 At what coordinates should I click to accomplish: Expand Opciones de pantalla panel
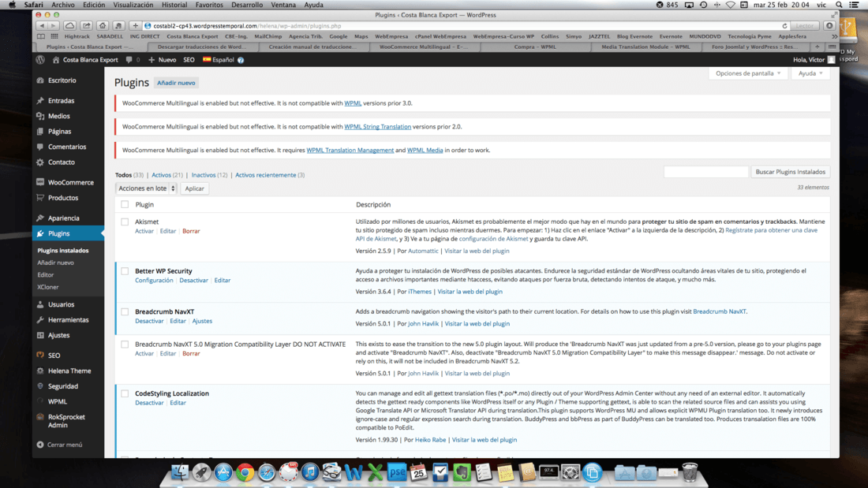coord(748,73)
